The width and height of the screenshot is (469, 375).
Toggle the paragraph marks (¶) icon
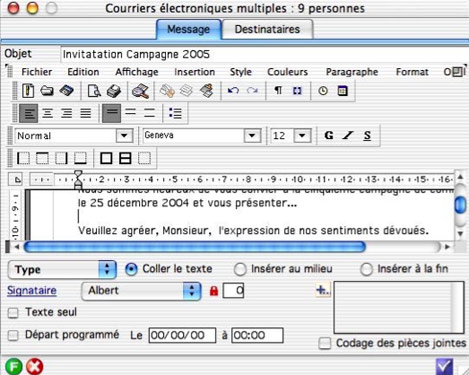[278, 91]
